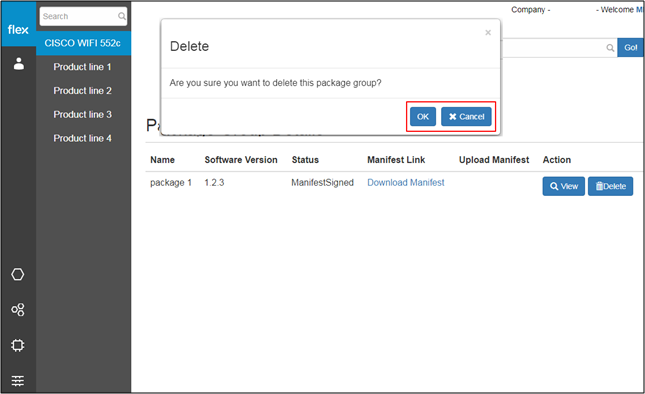The height and width of the screenshot is (394, 645).
Task: Click the Welcome user text
Action: click(x=619, y=10)
